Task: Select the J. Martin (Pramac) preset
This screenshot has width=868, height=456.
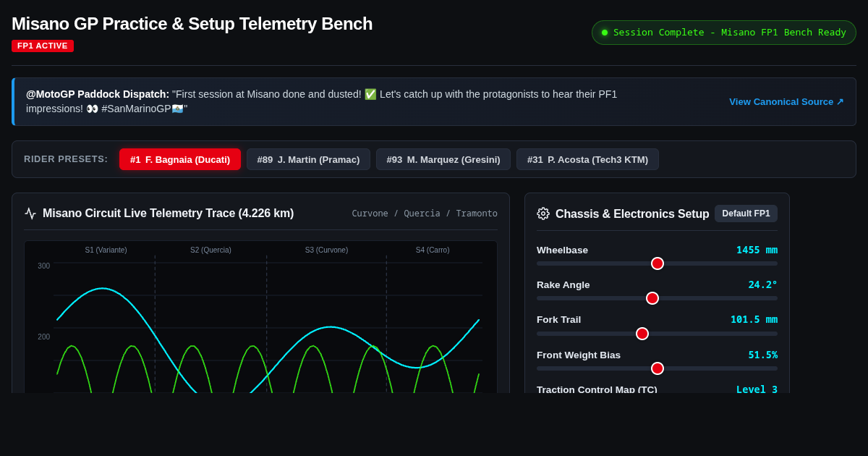Action: click(x=308, y=159)
